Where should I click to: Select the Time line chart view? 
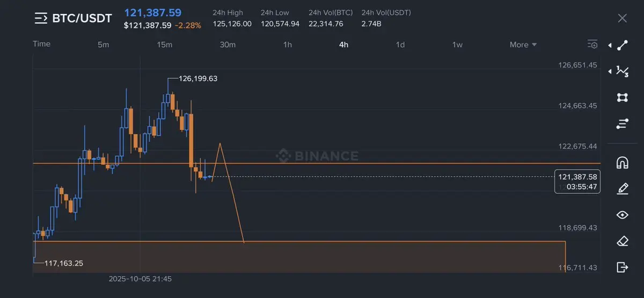coord(42,44)
